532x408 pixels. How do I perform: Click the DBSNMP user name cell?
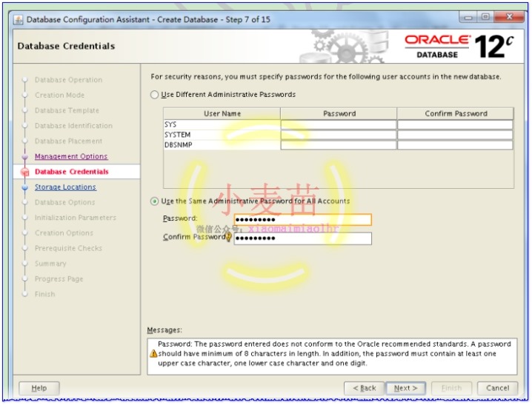pos(222,145)
